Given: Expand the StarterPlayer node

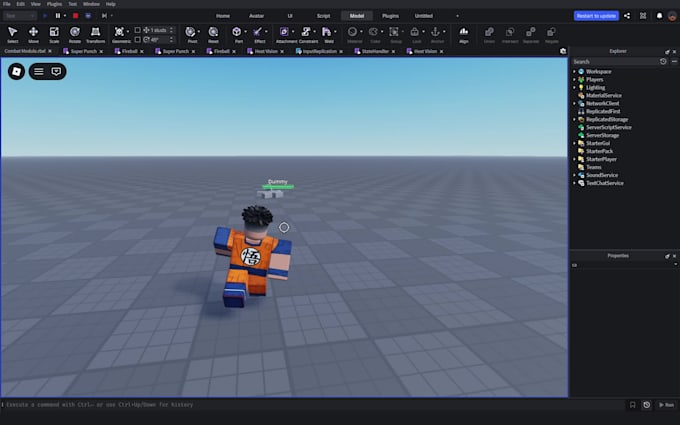Looking at the screenshot, I should pyautogui.click(x=575, y=159).
